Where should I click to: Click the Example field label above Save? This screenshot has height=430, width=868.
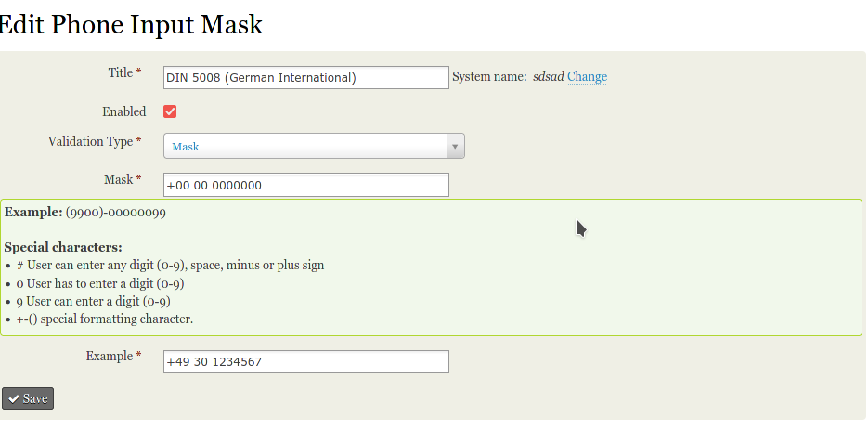110,356
